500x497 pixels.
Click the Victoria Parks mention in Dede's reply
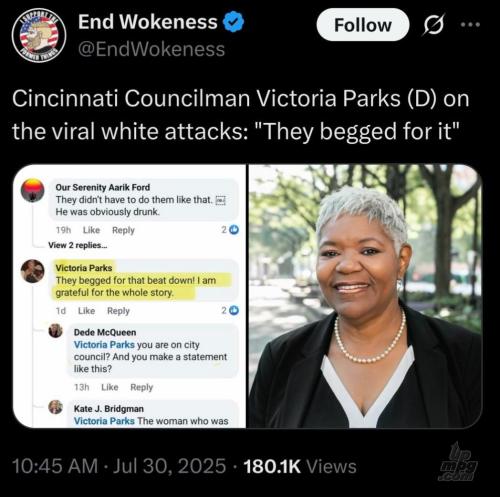(104, 345)
